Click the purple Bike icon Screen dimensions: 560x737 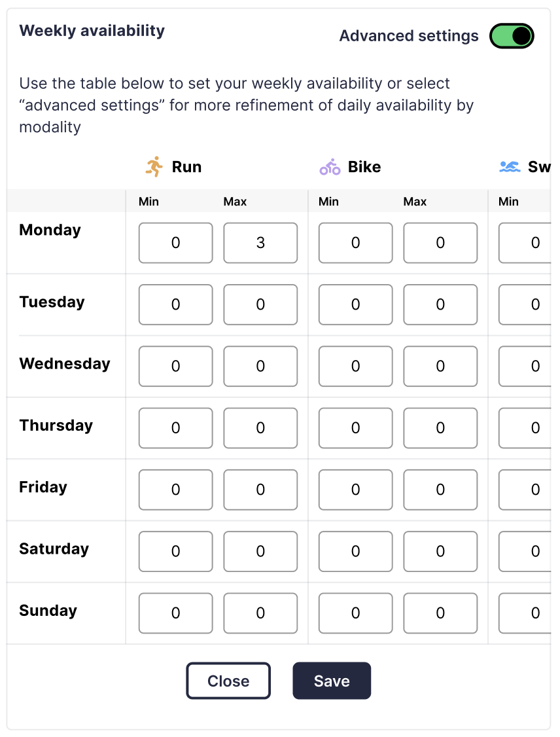(x=330, y=167)
